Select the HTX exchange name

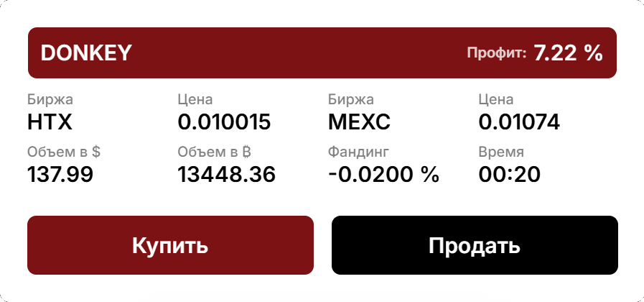(x=50, y=122)
